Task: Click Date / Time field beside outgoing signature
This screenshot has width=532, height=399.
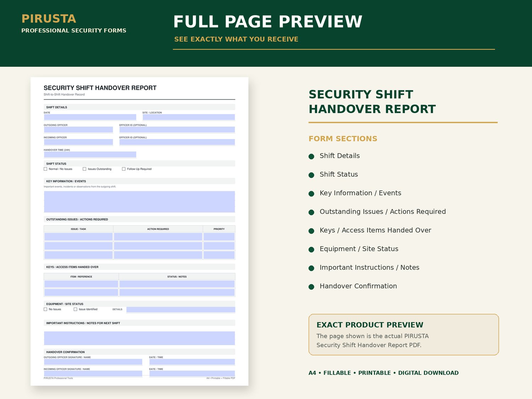Action: coord(192,362)
